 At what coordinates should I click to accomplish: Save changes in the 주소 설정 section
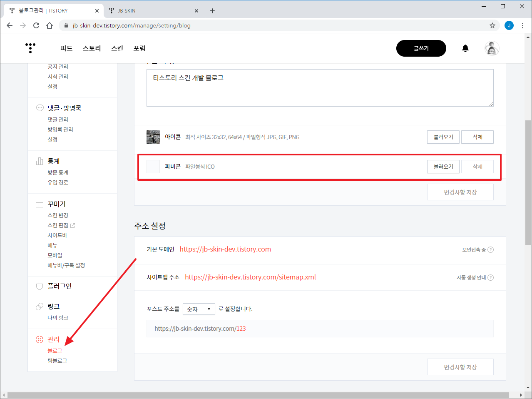point(460,367)
